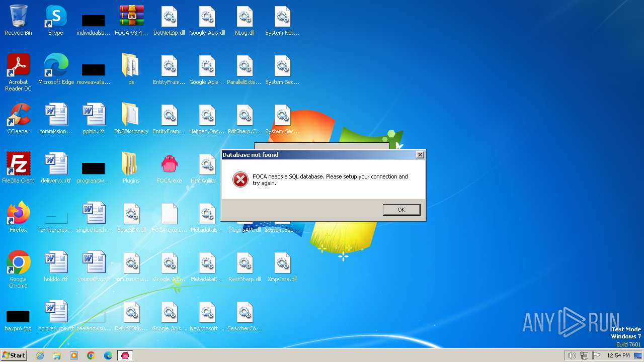Click OK in the Database not found dialog
Viewport: 644px width, 362px height.
401,210
